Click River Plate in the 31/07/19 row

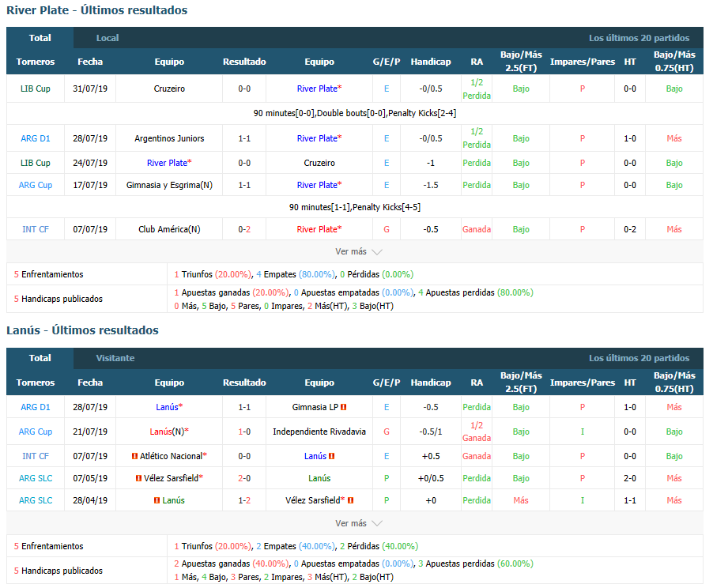tap(317, 89)
